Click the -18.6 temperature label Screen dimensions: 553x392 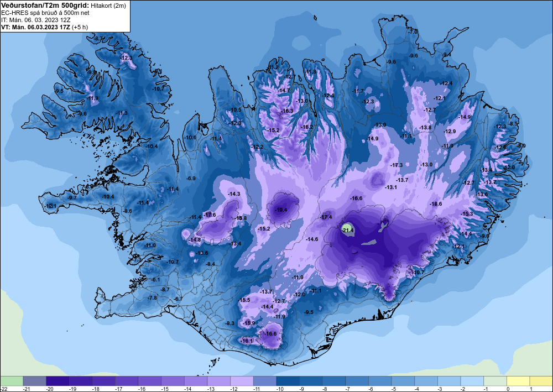click(x=436, y=204)
